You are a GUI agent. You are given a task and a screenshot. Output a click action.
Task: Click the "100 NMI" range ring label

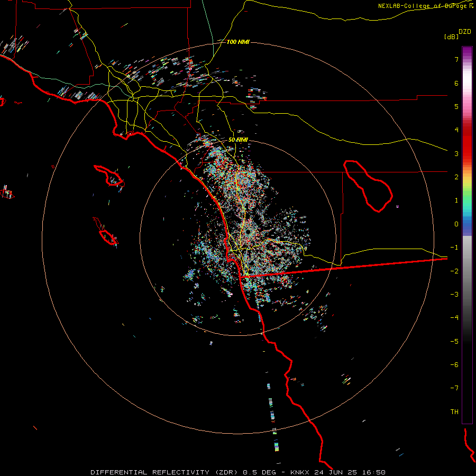pyautogui.click(x=238, y=42)
